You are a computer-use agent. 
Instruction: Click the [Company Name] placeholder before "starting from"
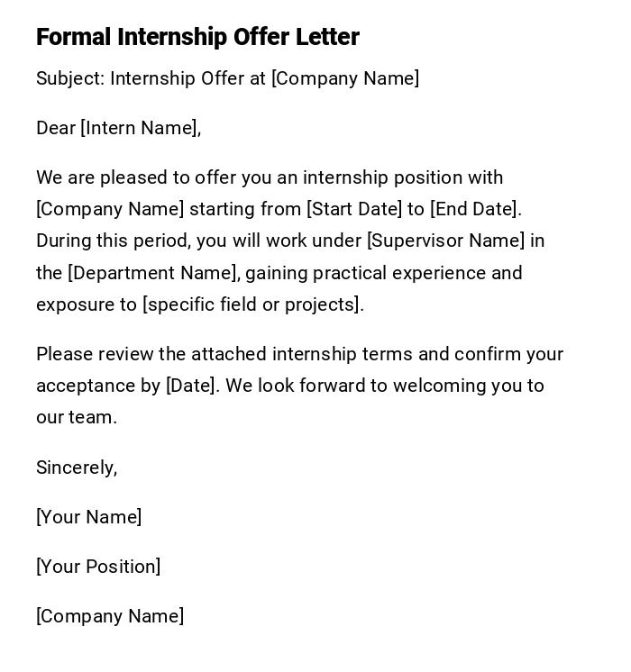point(110,209)
